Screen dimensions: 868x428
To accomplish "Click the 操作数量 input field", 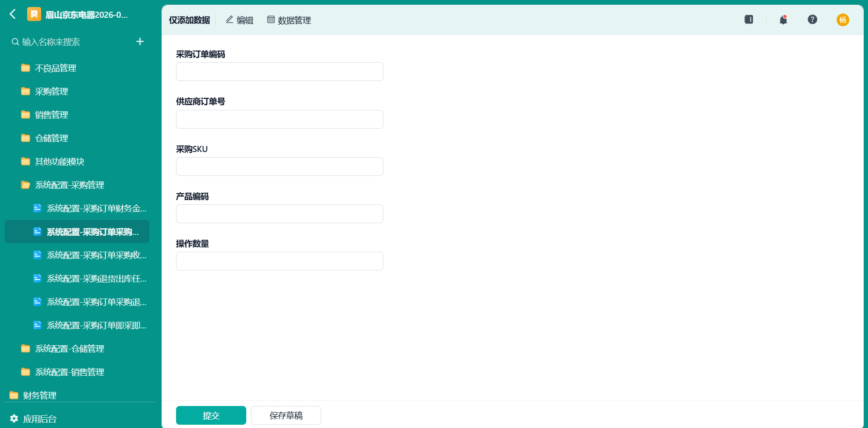I will tap(280, 261).
